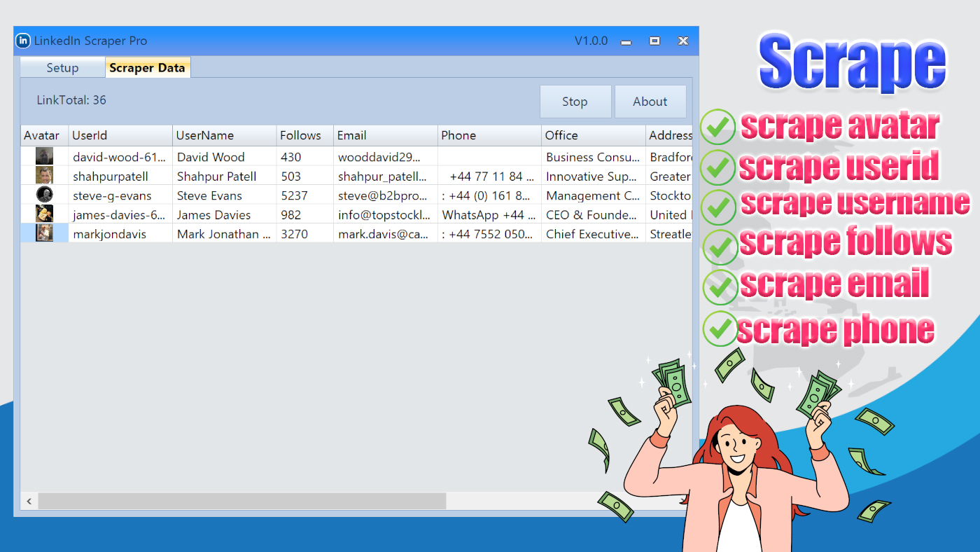Click the Bradfo... address cell
The height and width of the screenshot is (552, 980).
[669, 157]
